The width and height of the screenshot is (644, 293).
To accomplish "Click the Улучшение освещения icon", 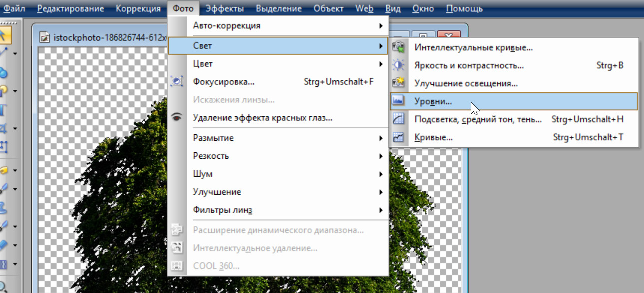I will coord(398,83).
